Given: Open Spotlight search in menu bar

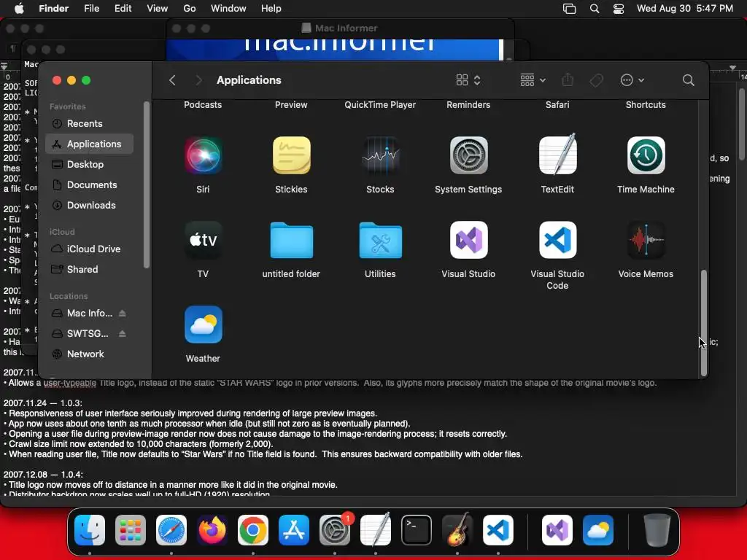Looking at the screenshot, I should 595,8.
